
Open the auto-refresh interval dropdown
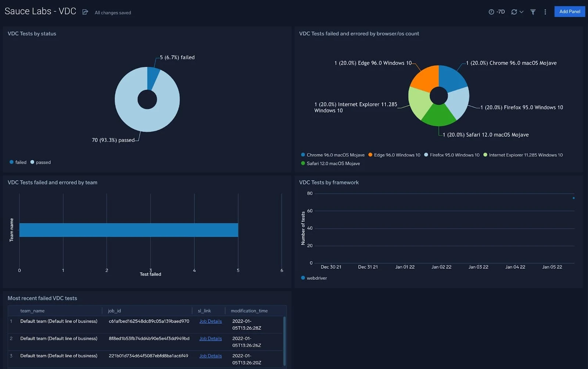521,11
